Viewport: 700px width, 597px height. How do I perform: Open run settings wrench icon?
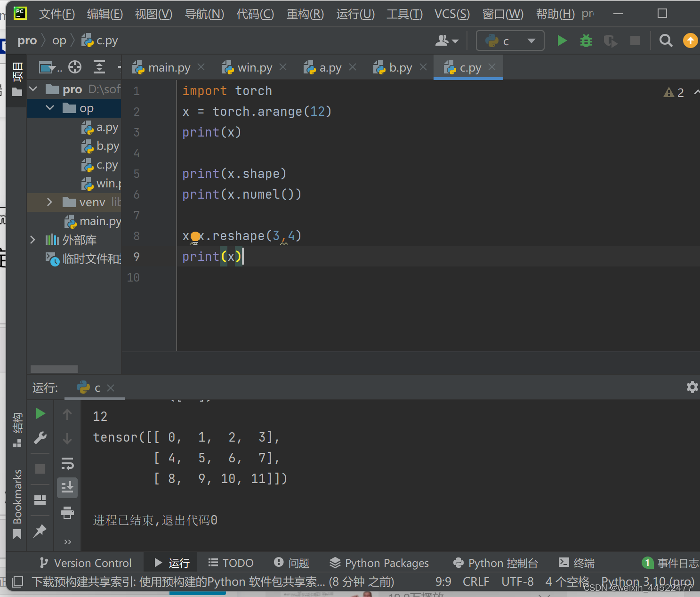[x=40, y=438]
